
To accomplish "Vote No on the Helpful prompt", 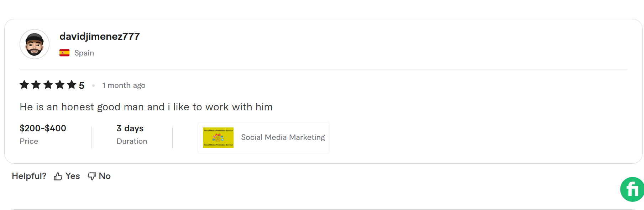I will coord(104,176).
